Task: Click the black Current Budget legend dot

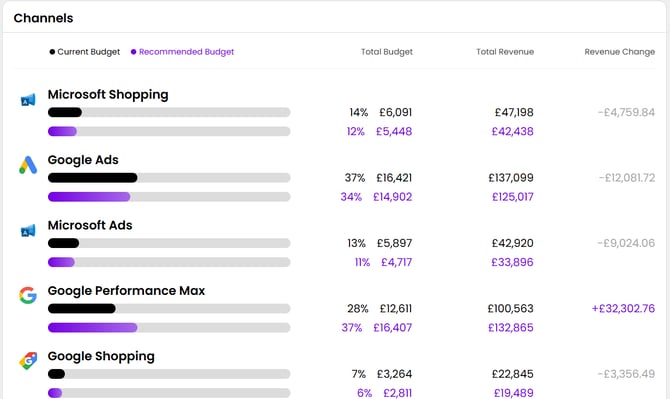Action: (52, 52)
